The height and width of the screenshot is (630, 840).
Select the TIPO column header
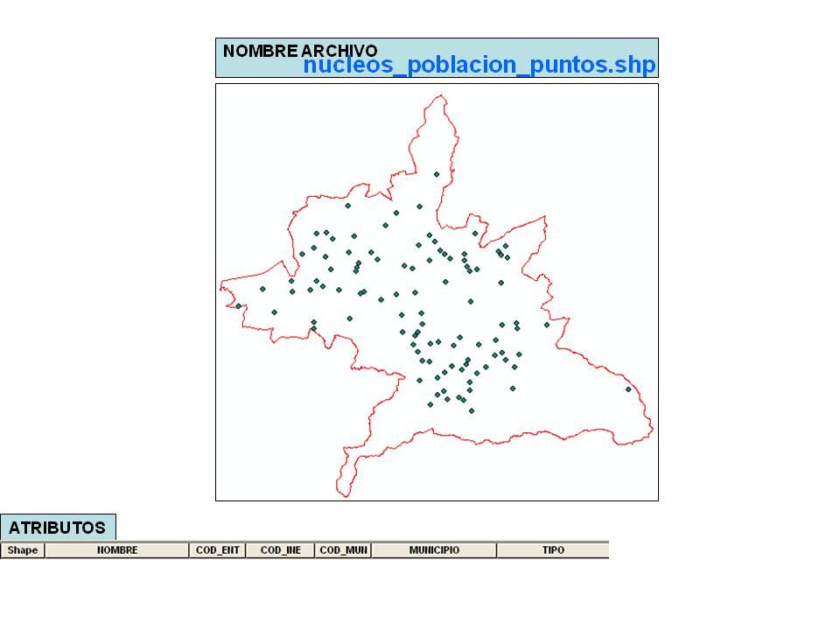pyautogui.click(x=553, y=550)
